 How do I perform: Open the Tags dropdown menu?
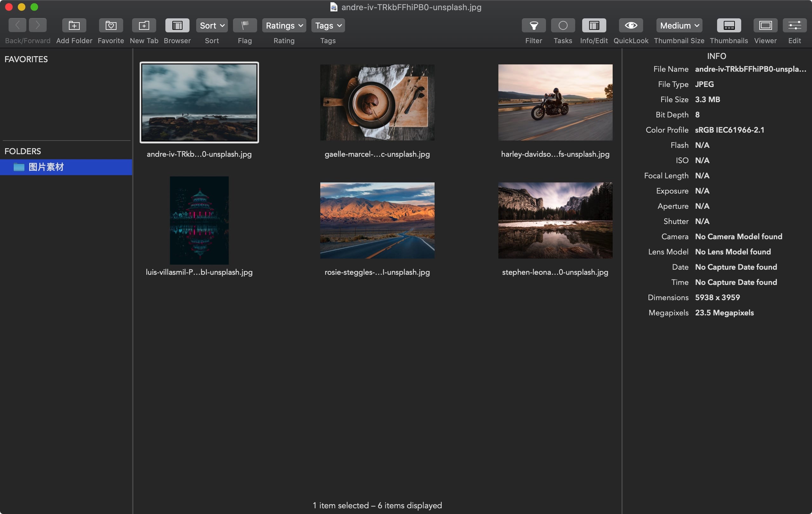pos(328,26)
